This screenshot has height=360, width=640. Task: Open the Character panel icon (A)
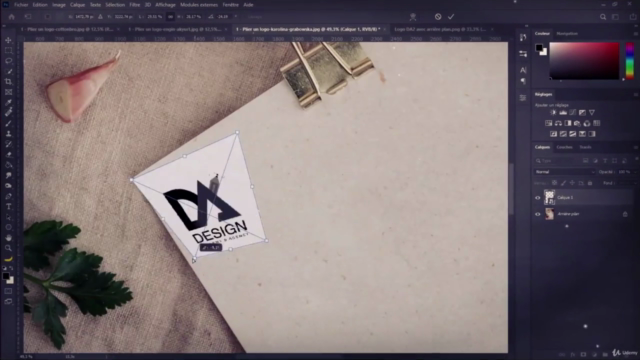pos(523,70)
